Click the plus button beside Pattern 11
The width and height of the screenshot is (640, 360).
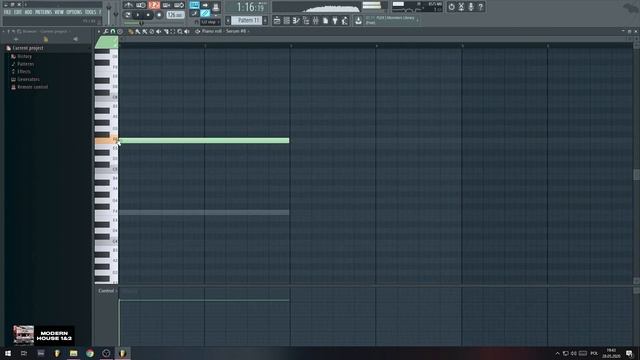(x=265, y=20)
